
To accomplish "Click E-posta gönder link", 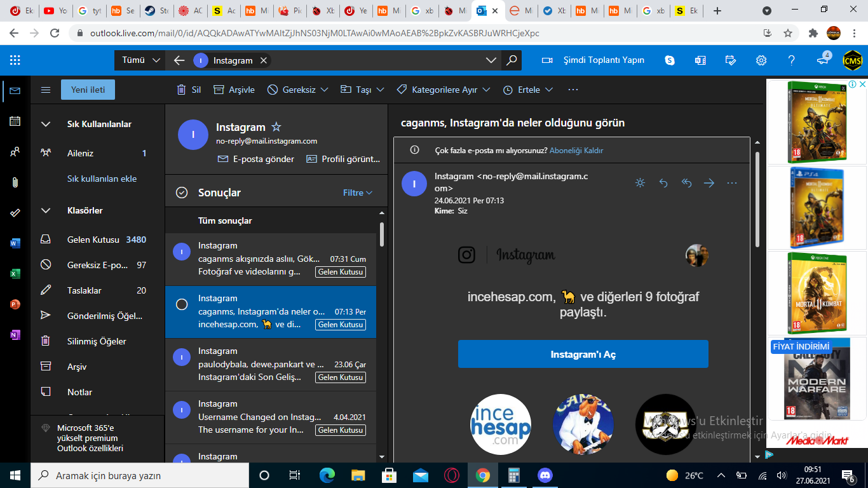I will (x=256, y=159).
